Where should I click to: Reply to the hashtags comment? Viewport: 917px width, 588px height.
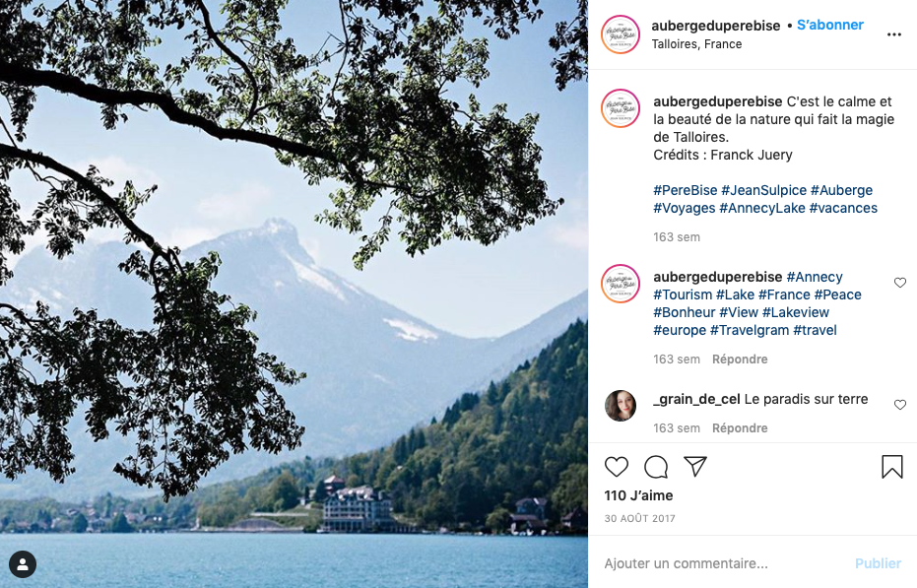739,359
